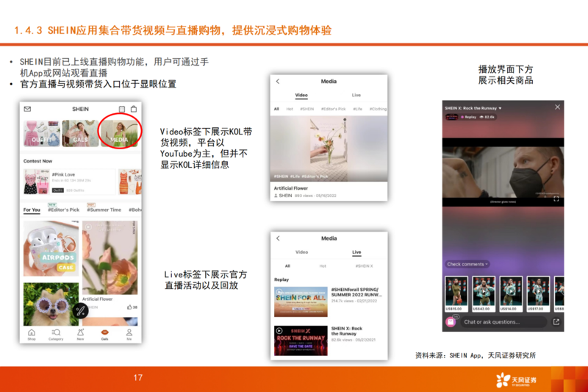Toggle fullscreen on the livestream video
Viewport: 588px width, 392px height.
[x=556, y=199]
